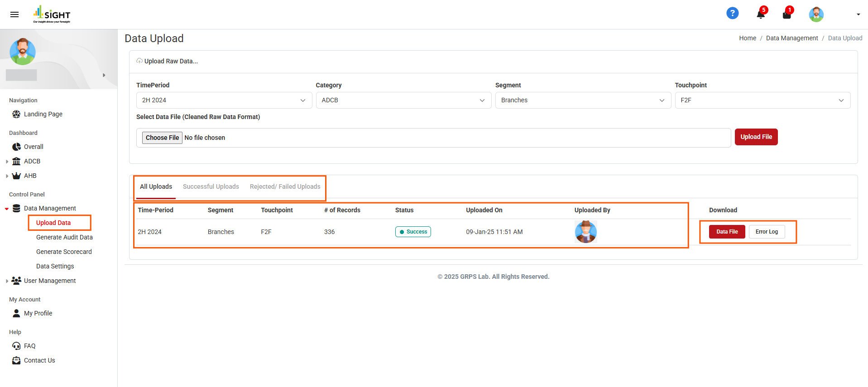Switch to Rejected/ Failed Uploads tab
The image size is (868, 387).
(x=285, y=186)
